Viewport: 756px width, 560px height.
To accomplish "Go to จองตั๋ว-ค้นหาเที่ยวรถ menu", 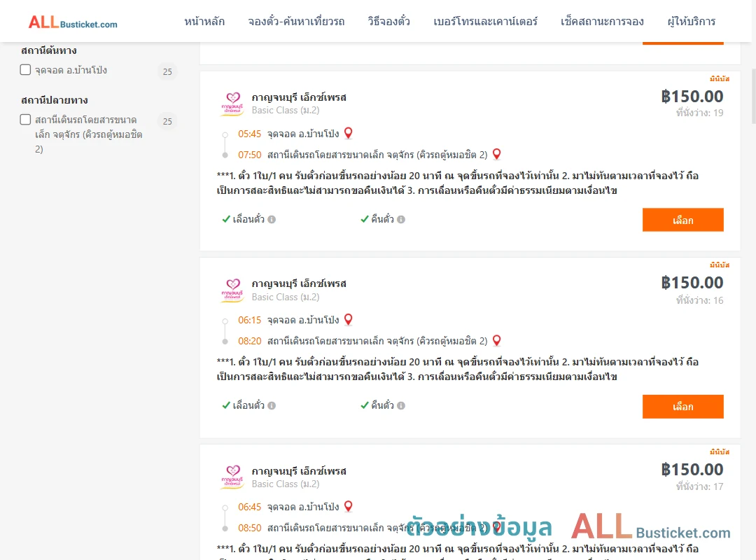I will click(296, 22).
